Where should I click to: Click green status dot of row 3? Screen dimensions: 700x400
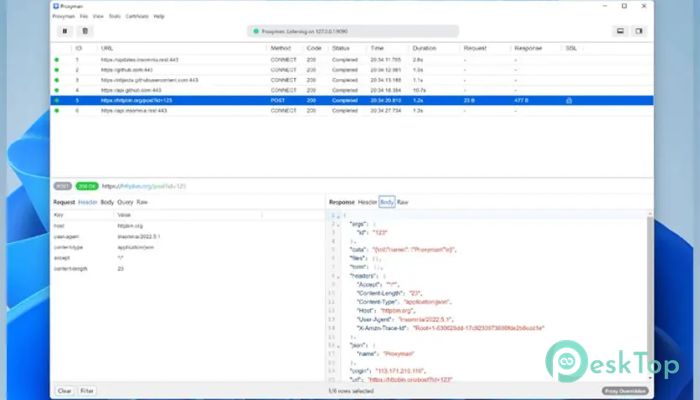[x=57, y=80]
